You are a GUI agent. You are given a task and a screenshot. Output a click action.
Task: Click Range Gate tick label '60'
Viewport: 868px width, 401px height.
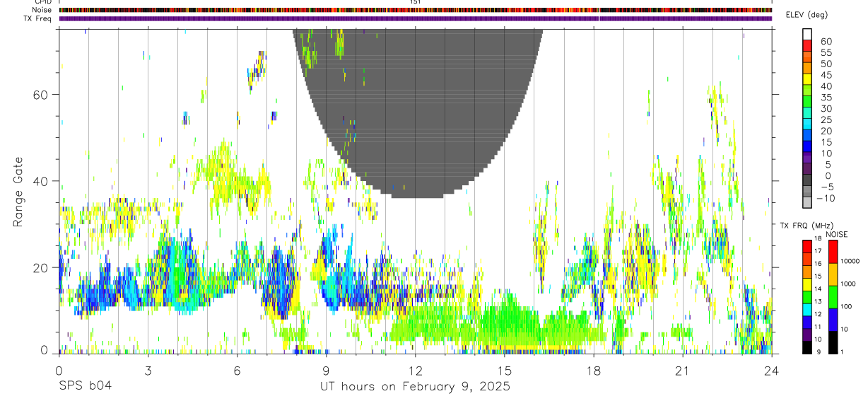click(40, 94)
